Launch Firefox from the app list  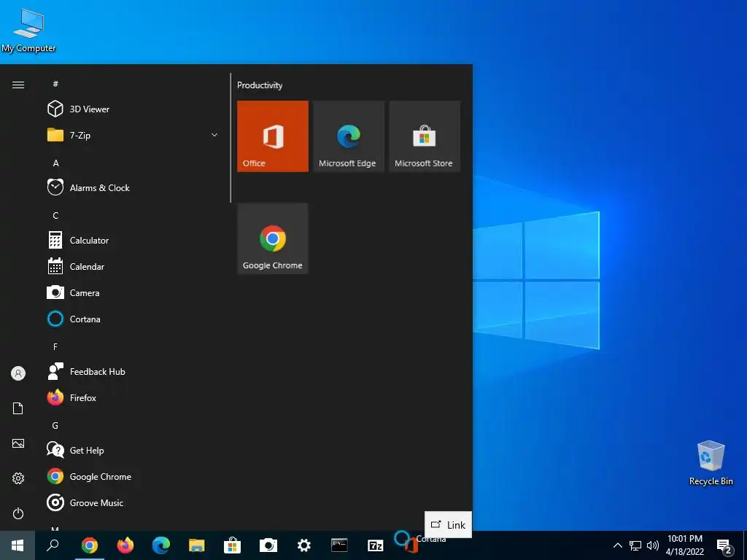(133, 397)
